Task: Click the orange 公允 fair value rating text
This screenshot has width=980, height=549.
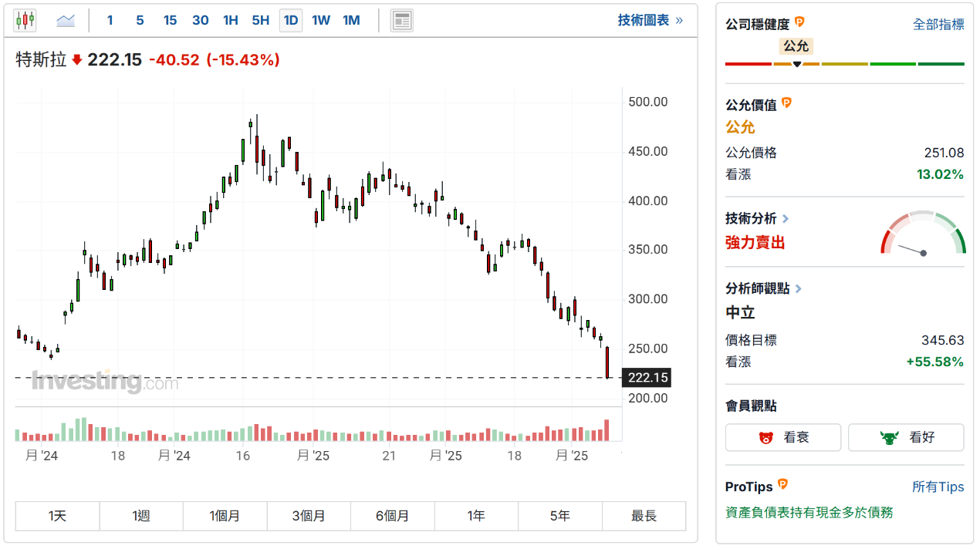Action: 740,127
